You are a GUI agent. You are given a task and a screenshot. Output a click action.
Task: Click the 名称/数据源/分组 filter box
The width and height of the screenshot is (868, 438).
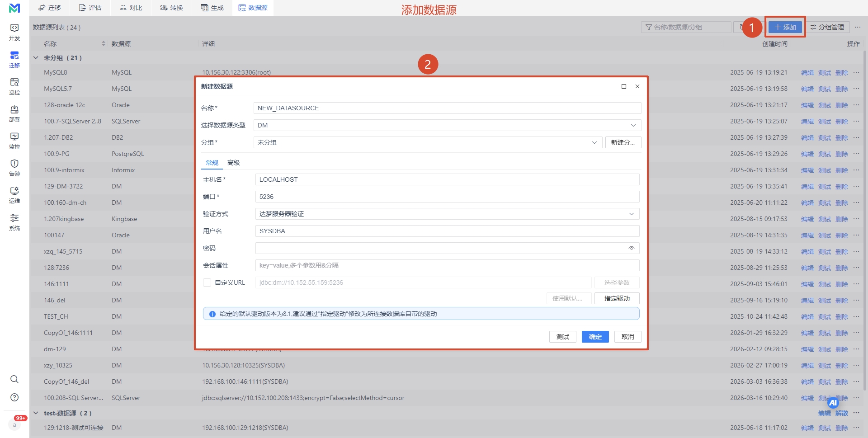pos(686,27)
